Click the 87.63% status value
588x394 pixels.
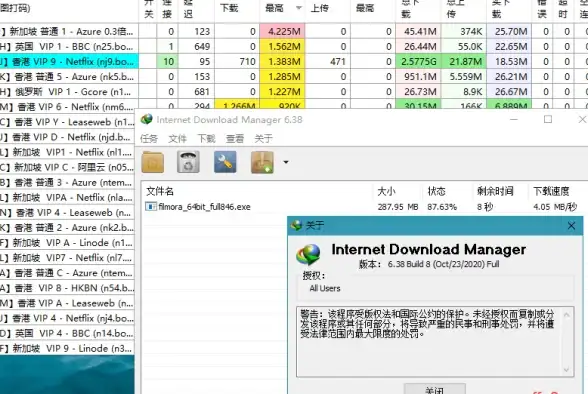pos(442,207)
